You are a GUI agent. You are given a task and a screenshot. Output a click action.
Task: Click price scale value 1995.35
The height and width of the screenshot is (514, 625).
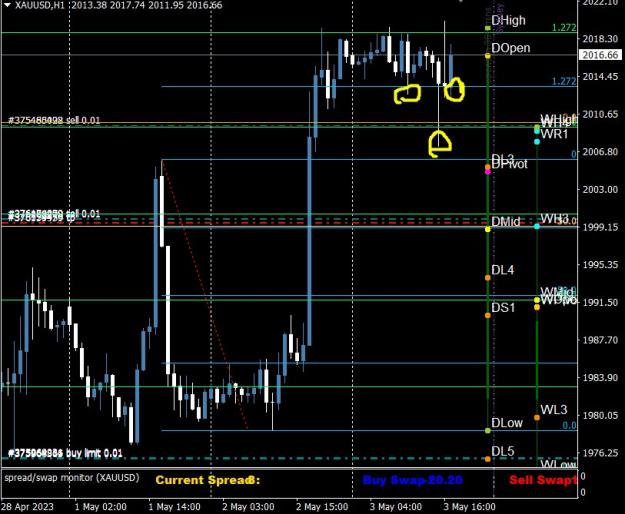tap(600, 265)
